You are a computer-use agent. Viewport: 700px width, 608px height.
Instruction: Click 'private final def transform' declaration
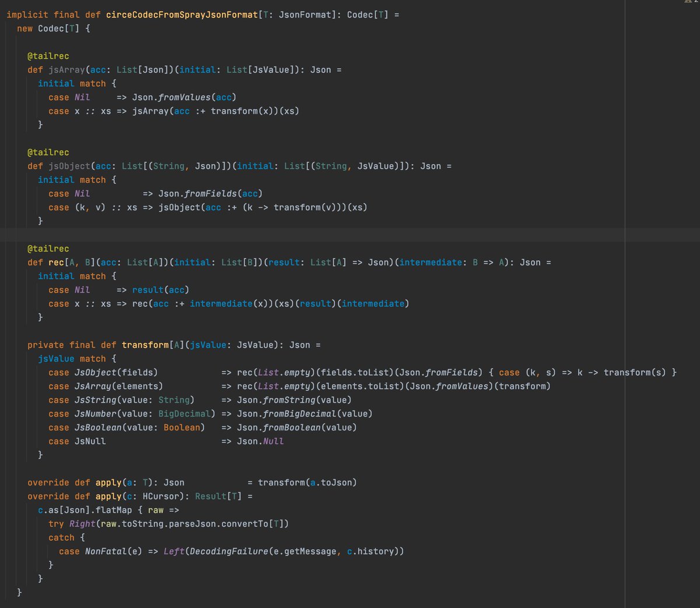[x=98, y=345]
